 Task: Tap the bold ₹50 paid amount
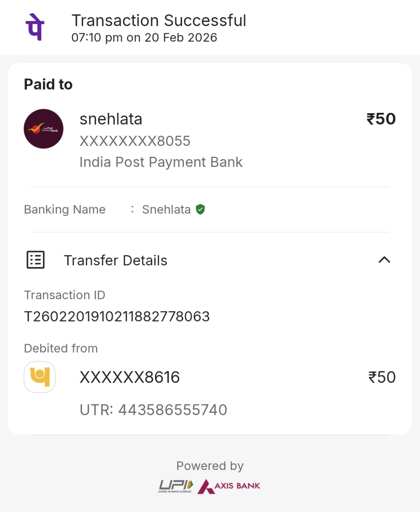[381, 119]
